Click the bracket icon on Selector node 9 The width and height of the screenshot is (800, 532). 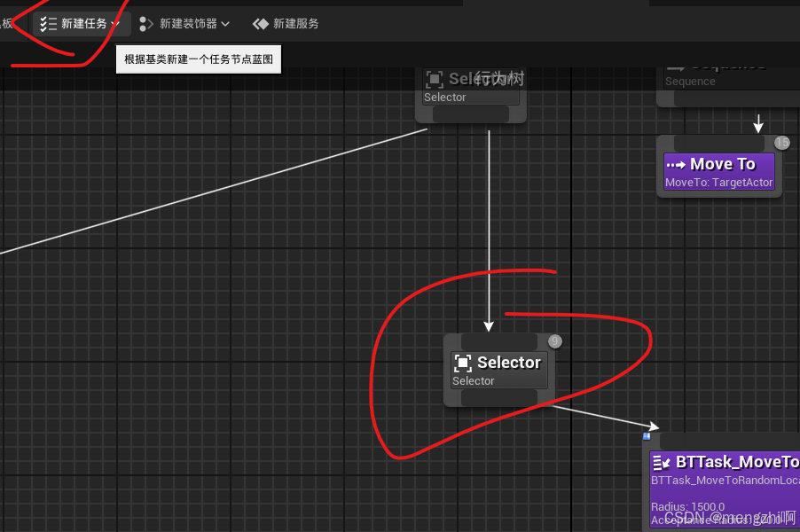463,363
